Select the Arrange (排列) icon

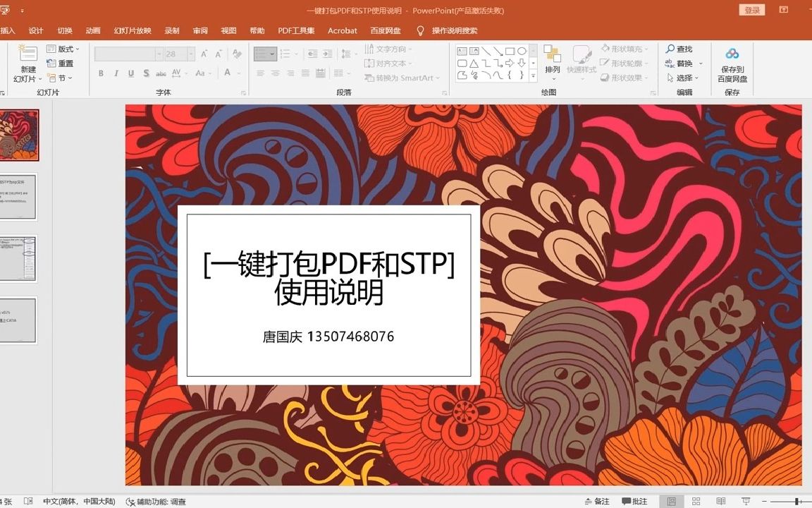click(553, 56)
